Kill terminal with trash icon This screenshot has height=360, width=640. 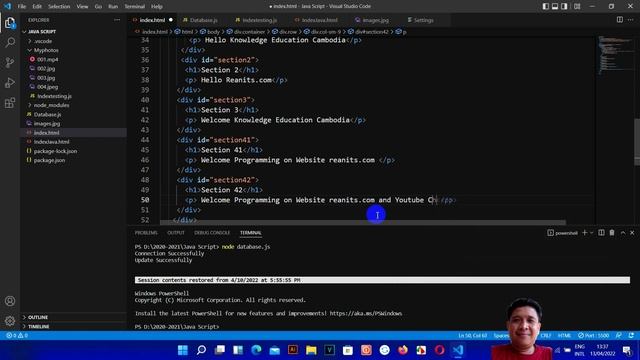[x=612, y=233]
